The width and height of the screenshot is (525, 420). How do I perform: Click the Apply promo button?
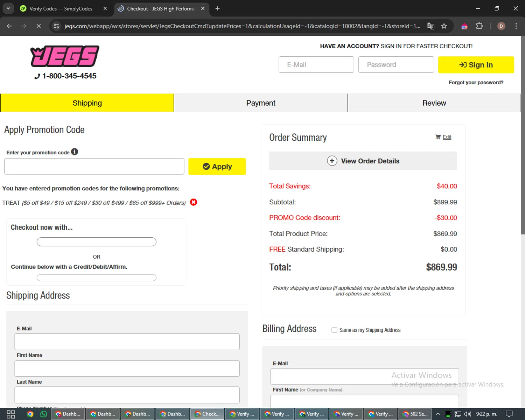point(217,167)
